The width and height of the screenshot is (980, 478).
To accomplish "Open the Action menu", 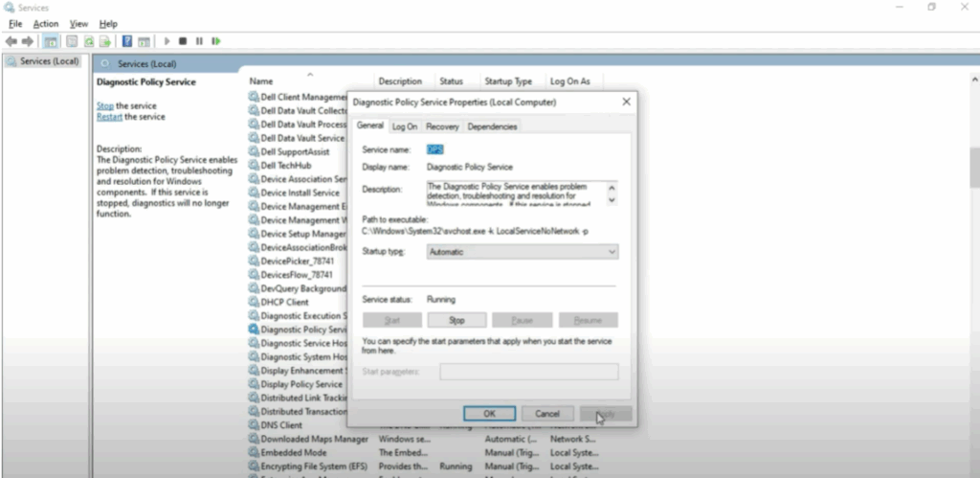I will [x=46, y=24].
